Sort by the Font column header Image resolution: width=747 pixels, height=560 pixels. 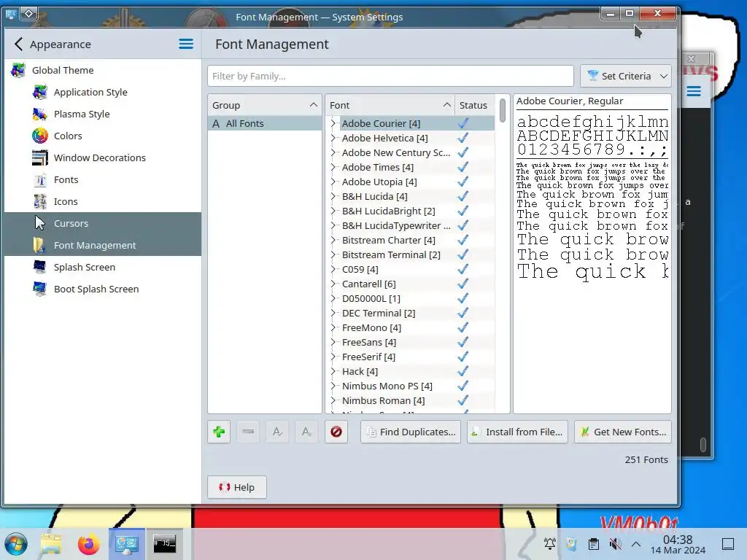click(390, 105)
